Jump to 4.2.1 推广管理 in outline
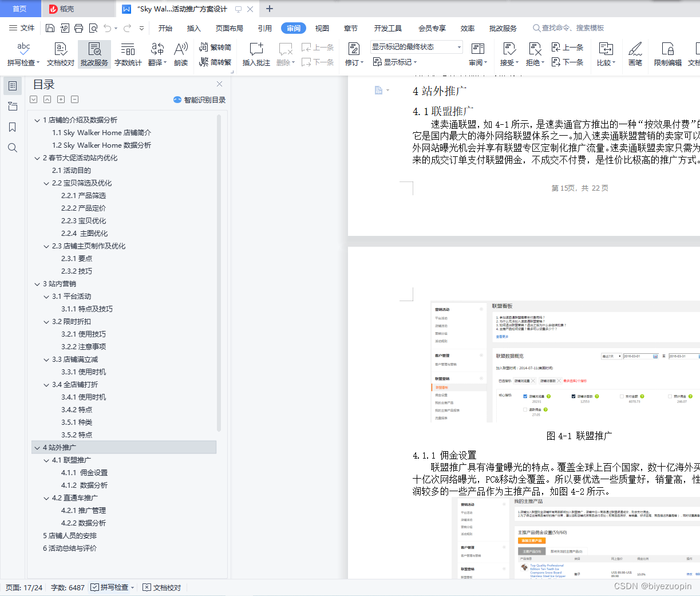Image resolution: width=700 pixels, height=596 pixels. point(84,511)
